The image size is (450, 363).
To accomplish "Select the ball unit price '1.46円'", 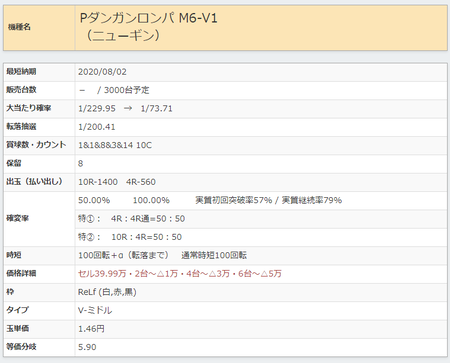I will [91, 329].
